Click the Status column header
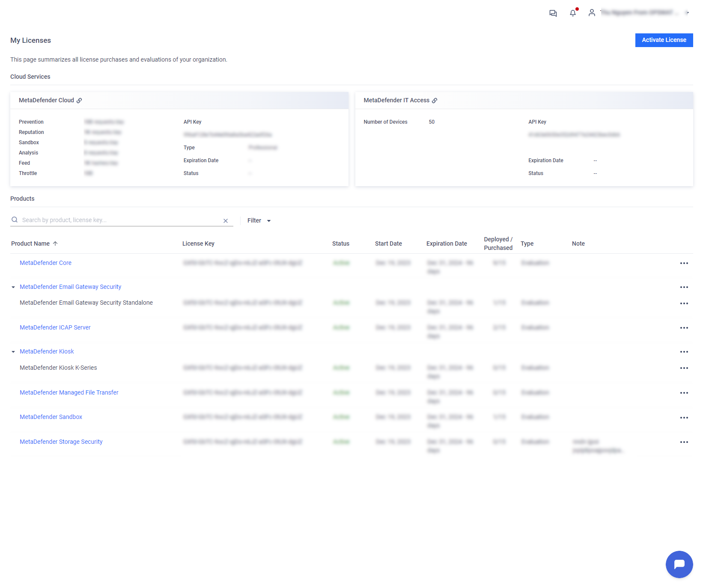Viewport: 703px width, 588px height. pos(341,244)
